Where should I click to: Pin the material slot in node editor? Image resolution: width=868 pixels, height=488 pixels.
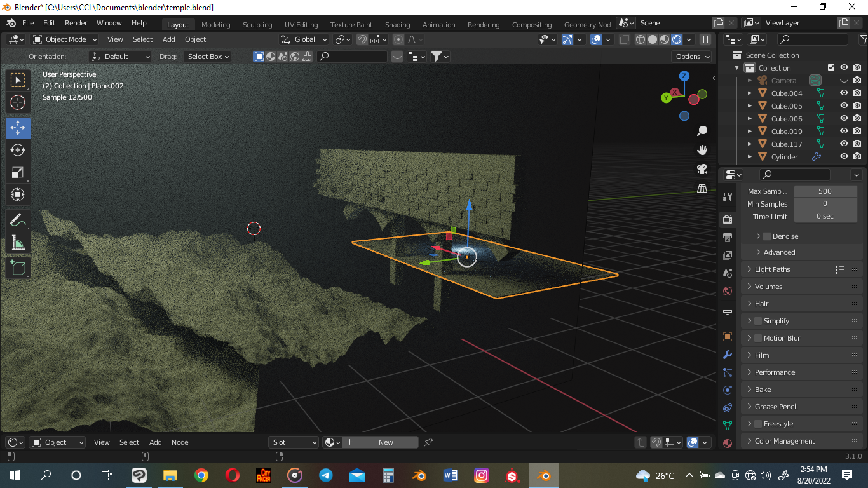tap(428, 442)
